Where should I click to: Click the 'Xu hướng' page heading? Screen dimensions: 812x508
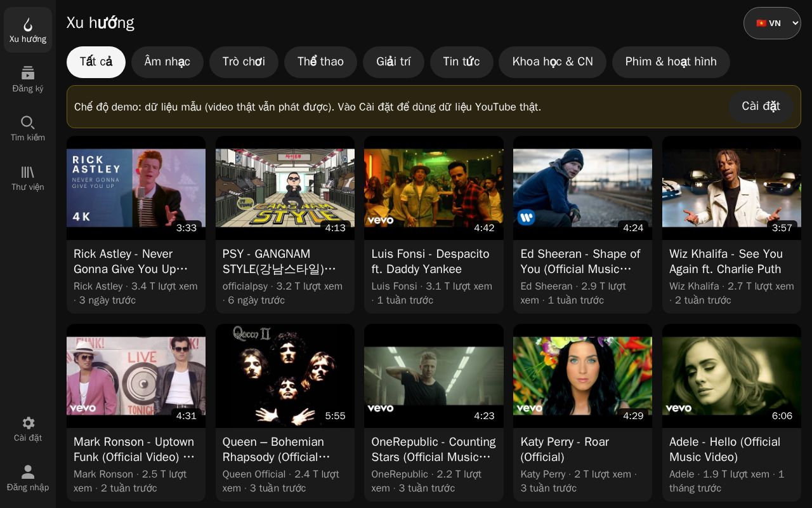(100, 23)
